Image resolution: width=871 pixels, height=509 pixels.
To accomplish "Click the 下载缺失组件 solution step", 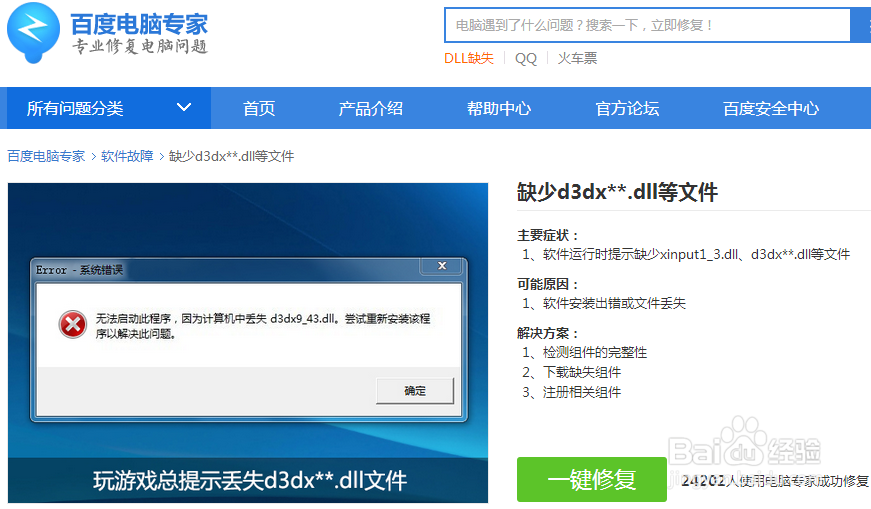I will click(572, 372).
